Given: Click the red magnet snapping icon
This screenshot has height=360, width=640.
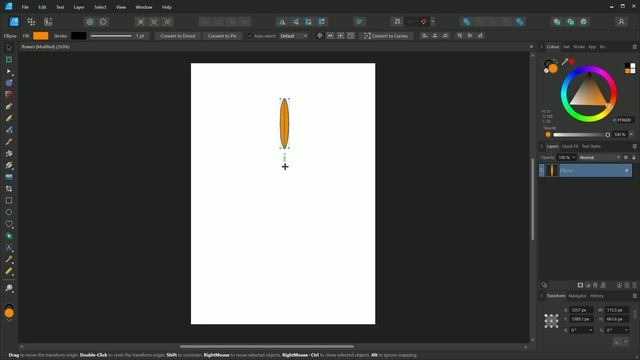Looking at the screenshot, I should click(x=424, y=22).
